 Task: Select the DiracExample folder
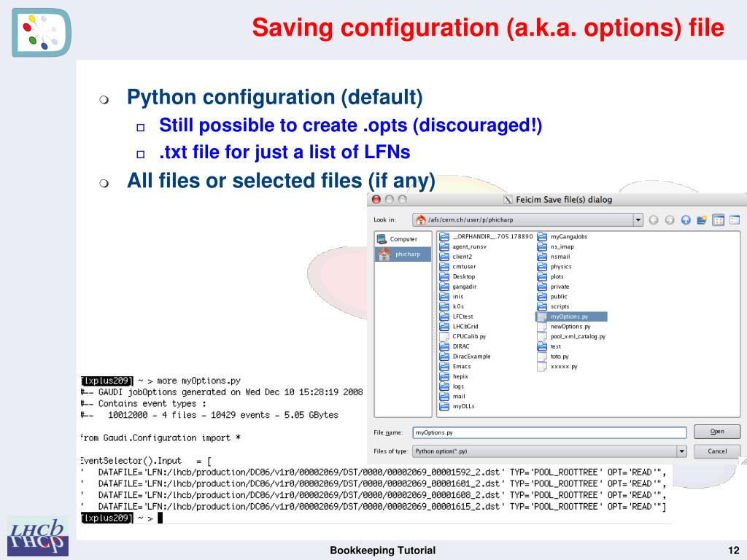(x=465, y=356)
